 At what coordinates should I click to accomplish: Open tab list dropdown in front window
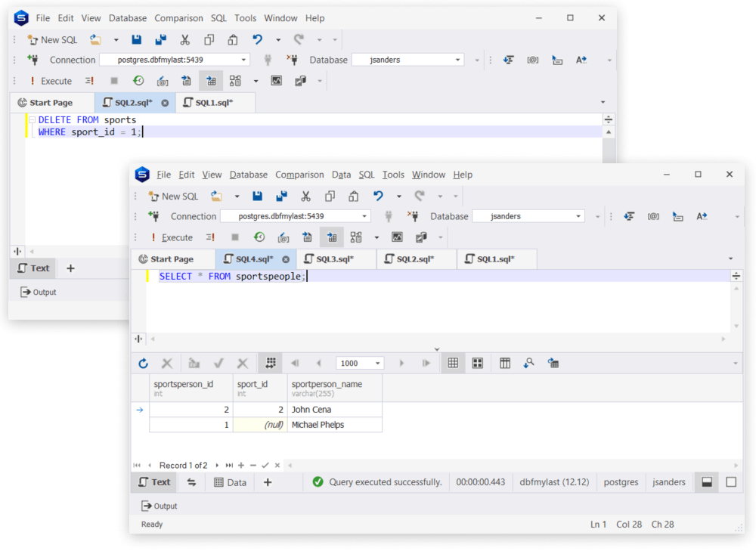pyautogui.click(x=730, y=258)
